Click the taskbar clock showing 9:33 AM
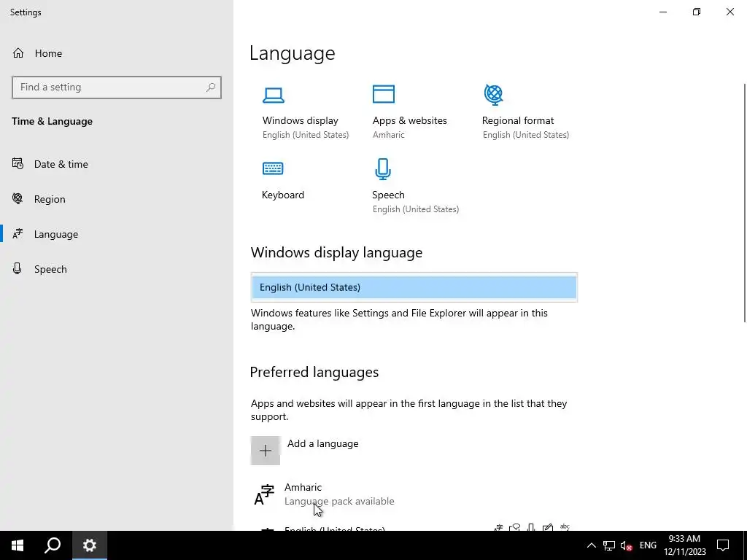The height and width of the screenshot is (560, 747). point(684,539)
